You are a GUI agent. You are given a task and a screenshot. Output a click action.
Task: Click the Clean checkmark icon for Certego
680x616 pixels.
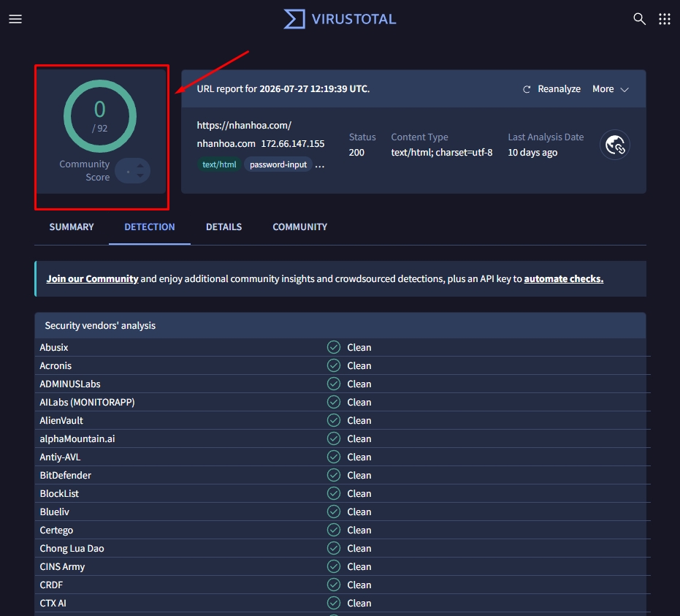(x=334, y=530)
